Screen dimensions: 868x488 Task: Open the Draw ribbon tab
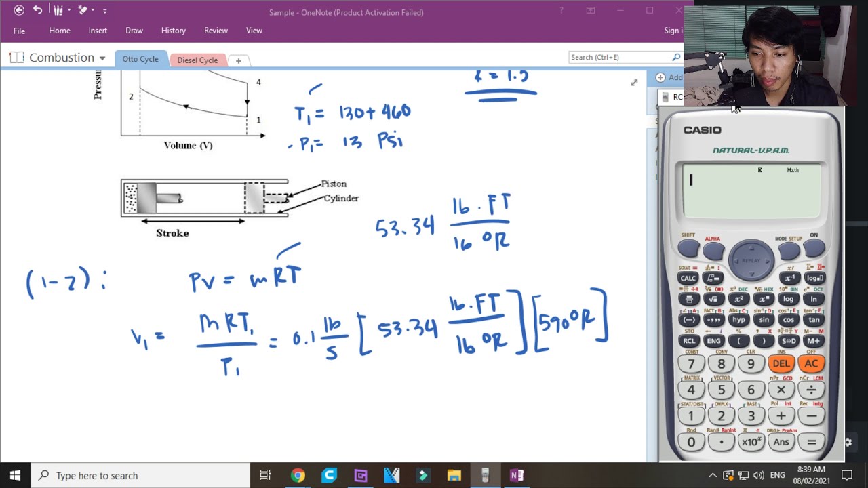(134, 30)
